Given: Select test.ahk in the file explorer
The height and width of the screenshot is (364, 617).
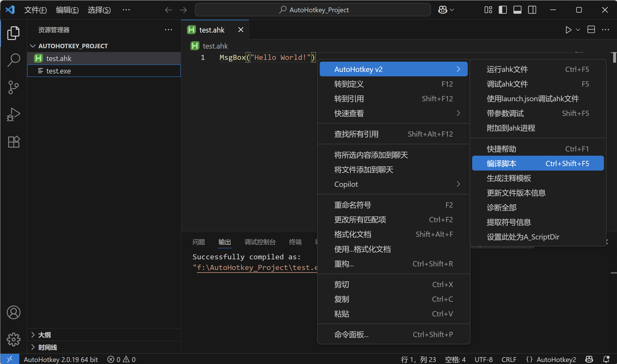Looking at the screenshot, I should 104,58.
